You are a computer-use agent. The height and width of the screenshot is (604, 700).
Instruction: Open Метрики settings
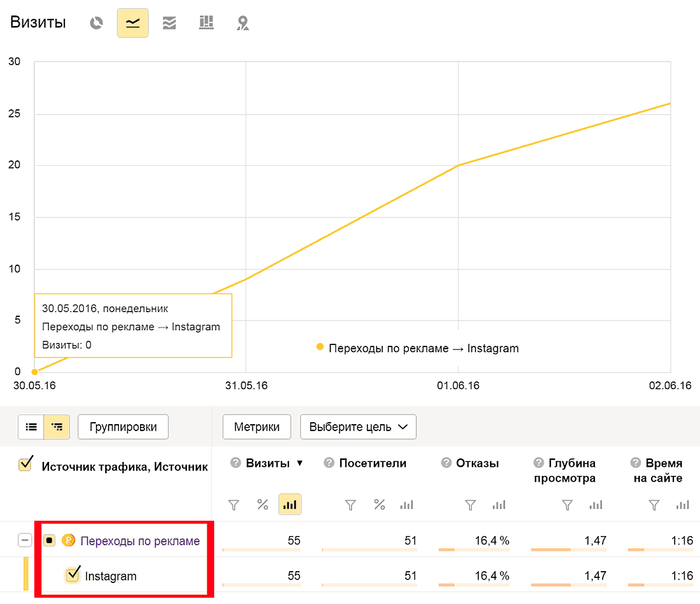pos(257,427)
